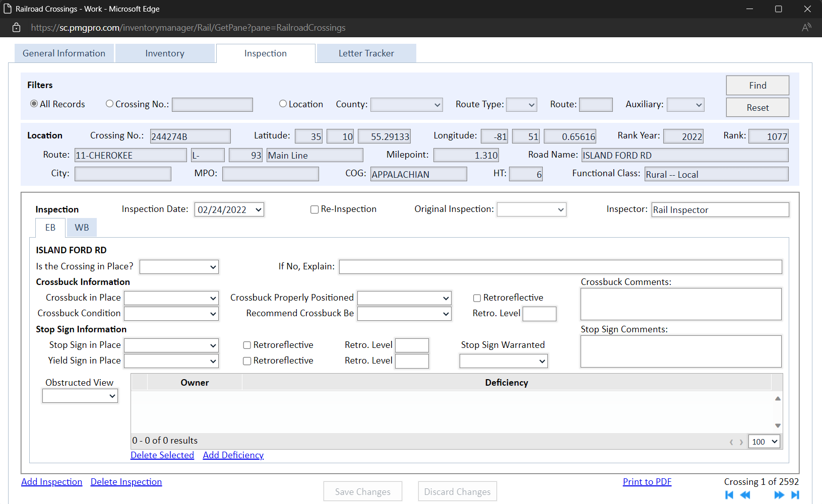The height and width of the screenshot is (504, 822).
Task: Click deficiency grid scroll up arrow
Action: coord(778,398)
